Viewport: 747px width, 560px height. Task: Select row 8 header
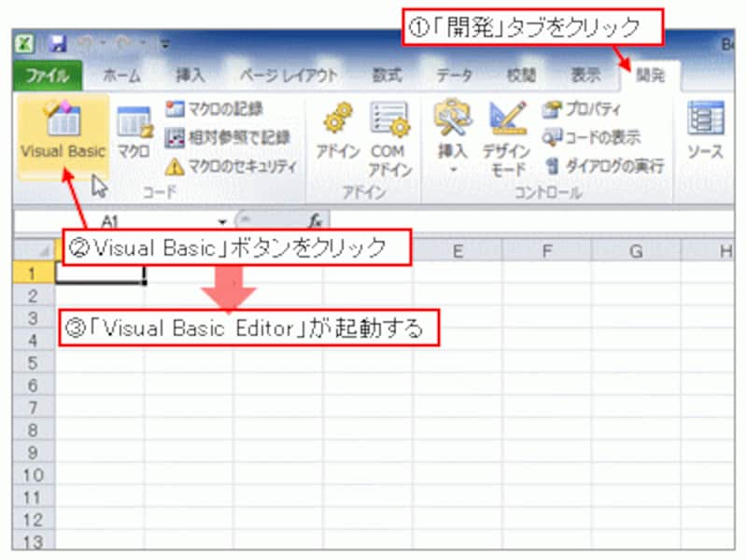coord(35,430)
